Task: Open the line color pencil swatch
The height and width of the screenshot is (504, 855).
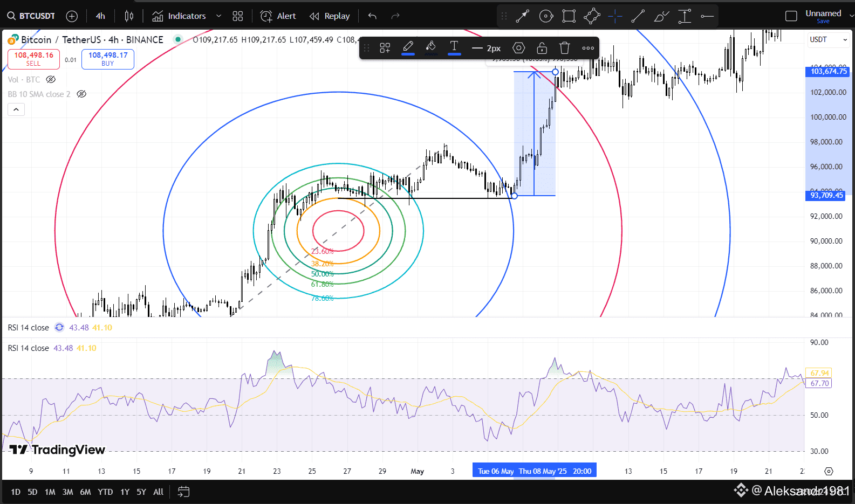Action: click(x=408, y=48)
